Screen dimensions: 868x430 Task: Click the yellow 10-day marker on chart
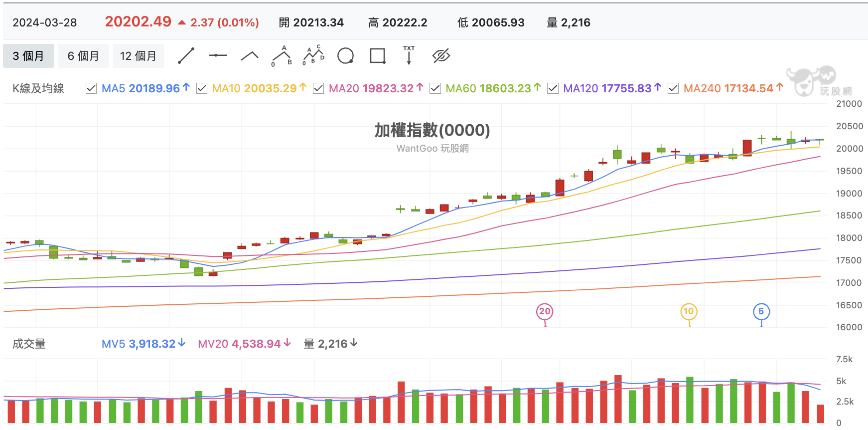tap(689, 312)
